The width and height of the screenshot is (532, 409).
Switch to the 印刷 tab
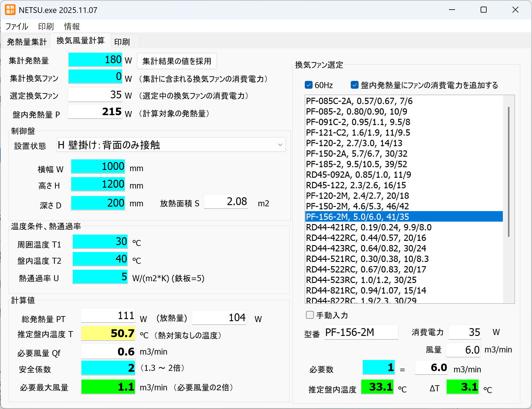tap(122, 42)
